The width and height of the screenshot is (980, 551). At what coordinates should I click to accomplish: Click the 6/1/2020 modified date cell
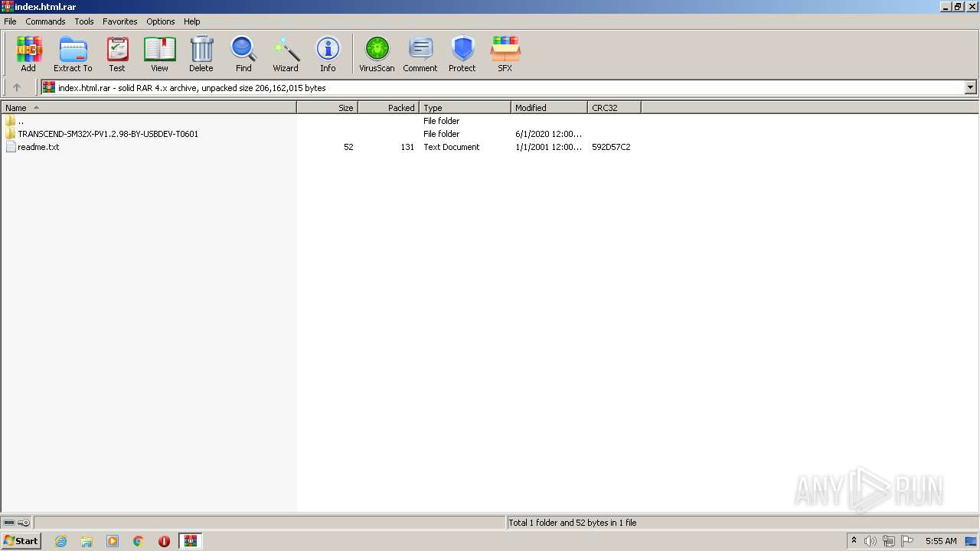[x=548, y=134]
